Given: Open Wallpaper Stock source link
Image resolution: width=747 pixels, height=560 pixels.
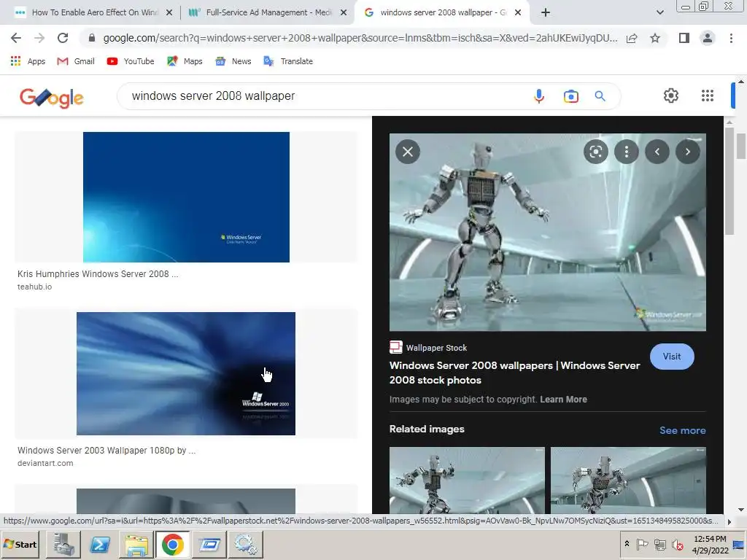Looking at the screenshot, I should pos(427,348).
